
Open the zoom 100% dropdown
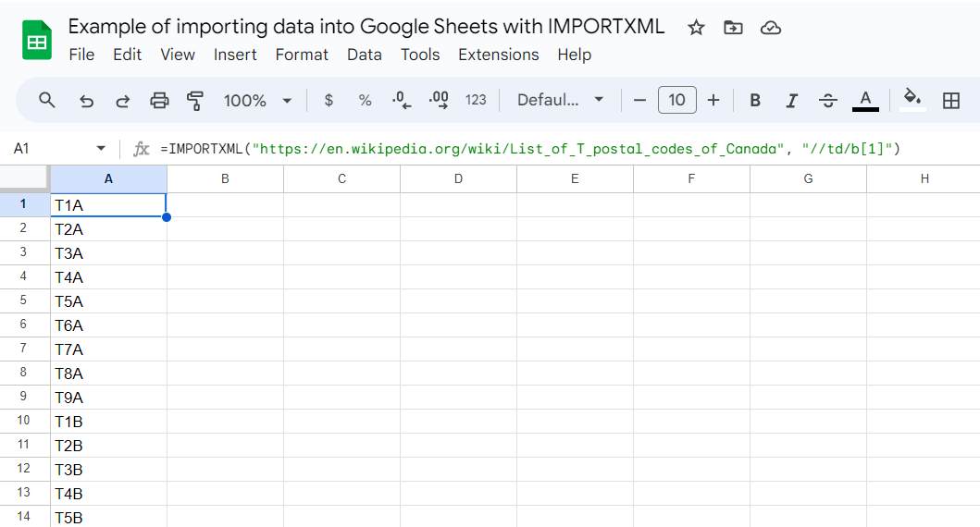(x=257, y=101)
